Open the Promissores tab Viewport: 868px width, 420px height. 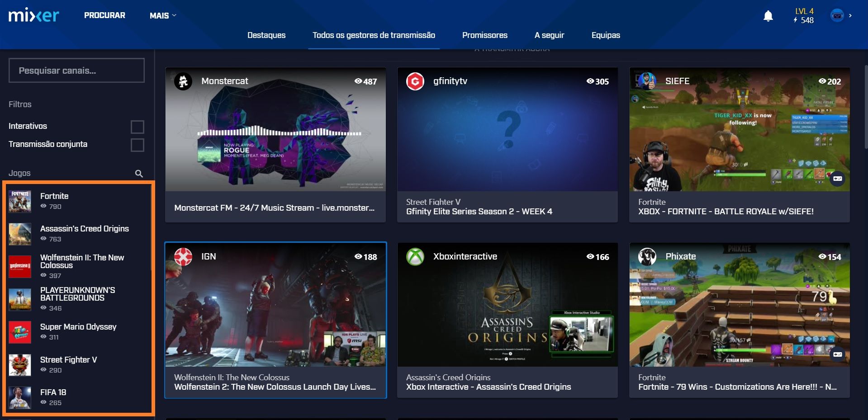tap(484, 35)
